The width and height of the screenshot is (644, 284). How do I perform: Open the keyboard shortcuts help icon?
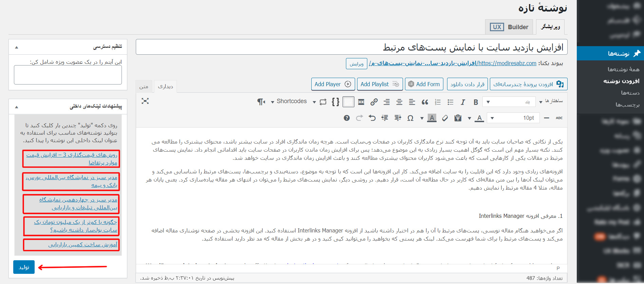click(x=347, y=118)
